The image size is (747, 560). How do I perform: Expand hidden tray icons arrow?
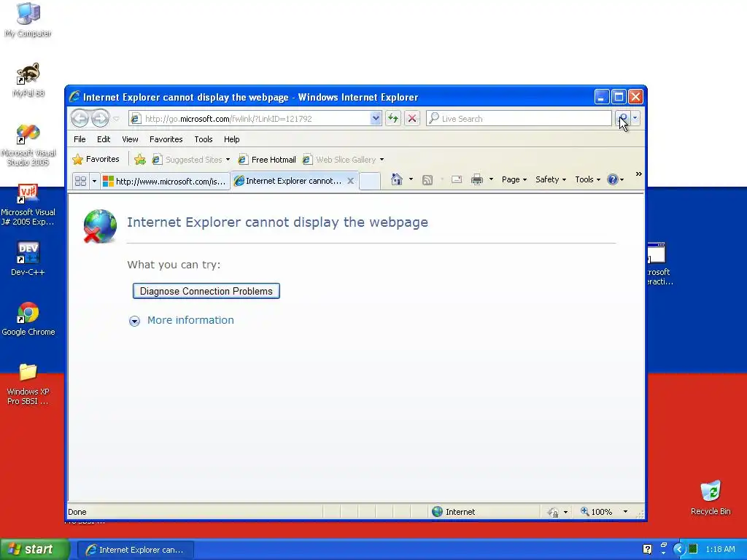tap(678, 550)
